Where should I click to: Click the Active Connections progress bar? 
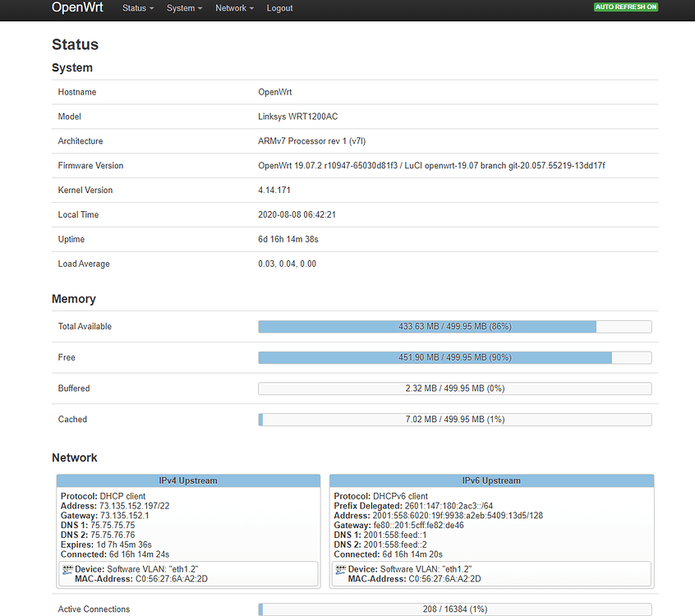click(454, 609)
